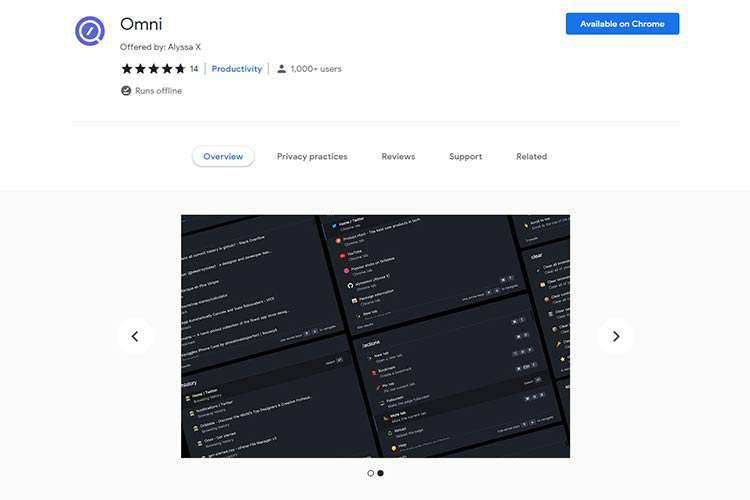Advance to next screenshot with right arrow

(x=615, y=336)
